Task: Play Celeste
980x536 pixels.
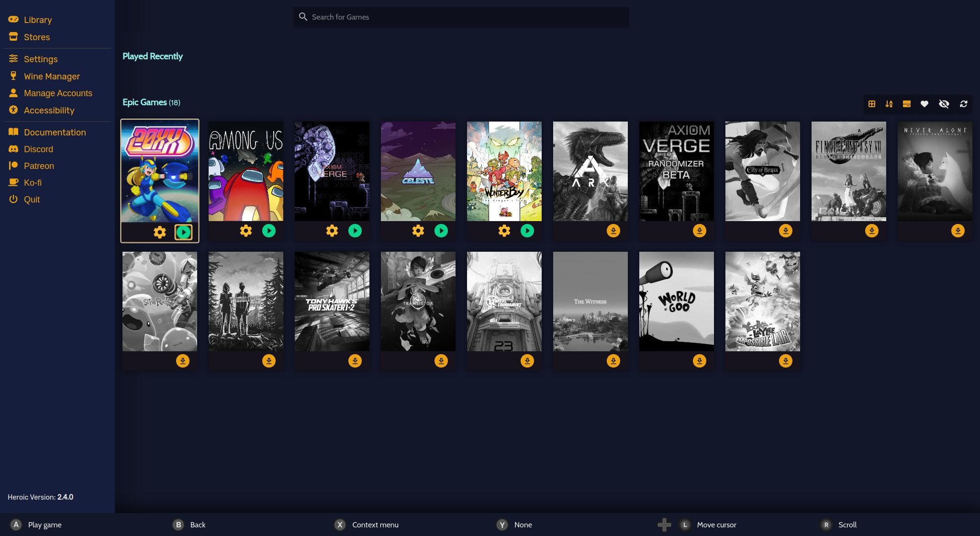Action: pyautogui.click(x=441, y=231)
